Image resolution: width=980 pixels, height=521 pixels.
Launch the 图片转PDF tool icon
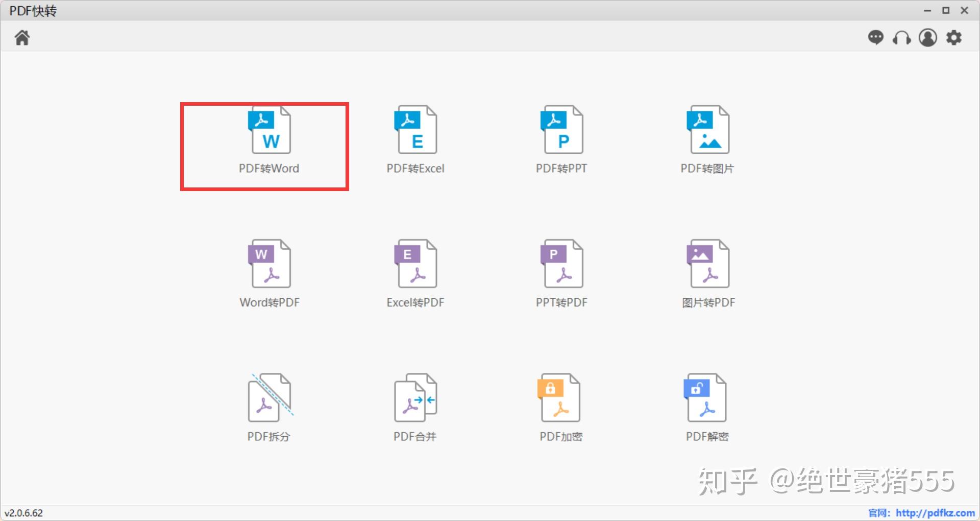pyautogui.click(x=708, y=264)
